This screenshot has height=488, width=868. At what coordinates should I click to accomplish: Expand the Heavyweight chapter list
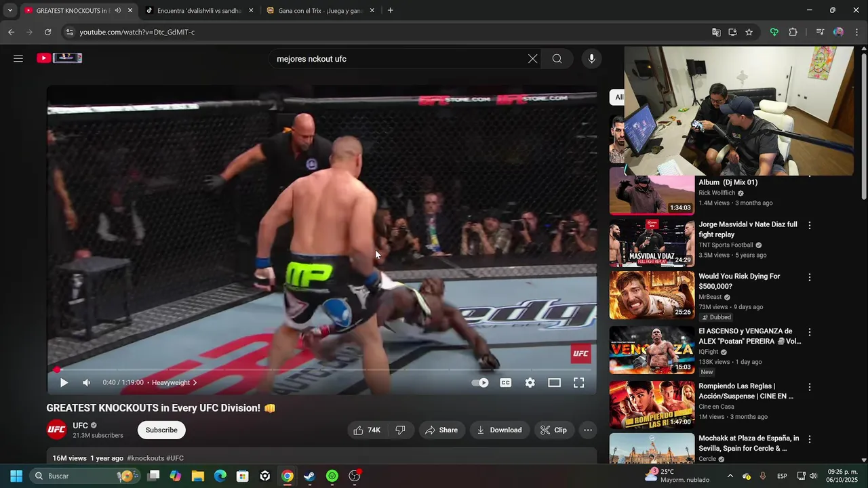(174, 383)
